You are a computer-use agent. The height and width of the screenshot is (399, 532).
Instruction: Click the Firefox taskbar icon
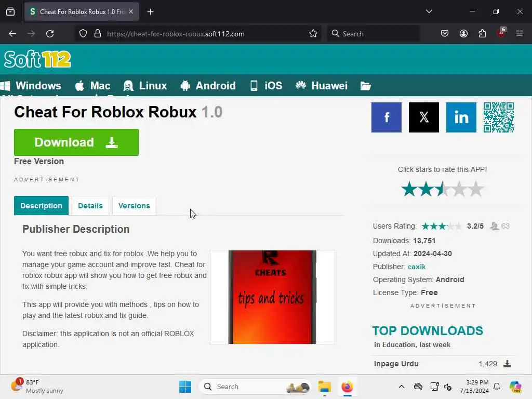(x=347, y=387)
